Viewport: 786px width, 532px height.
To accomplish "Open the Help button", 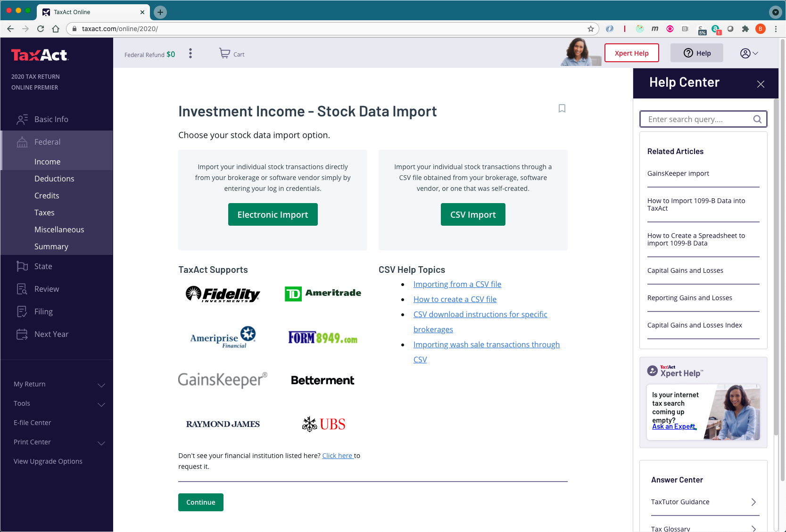I will 696,53.
